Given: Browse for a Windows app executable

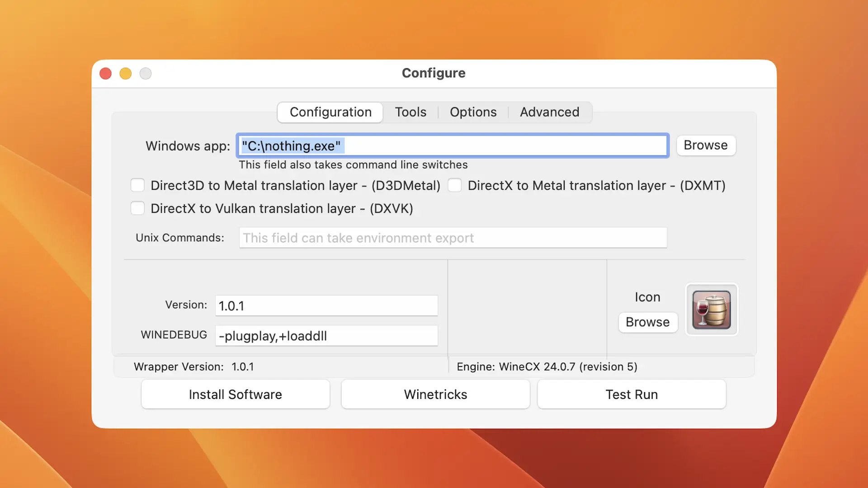Looking at the screenshot, I should [705, 145].
